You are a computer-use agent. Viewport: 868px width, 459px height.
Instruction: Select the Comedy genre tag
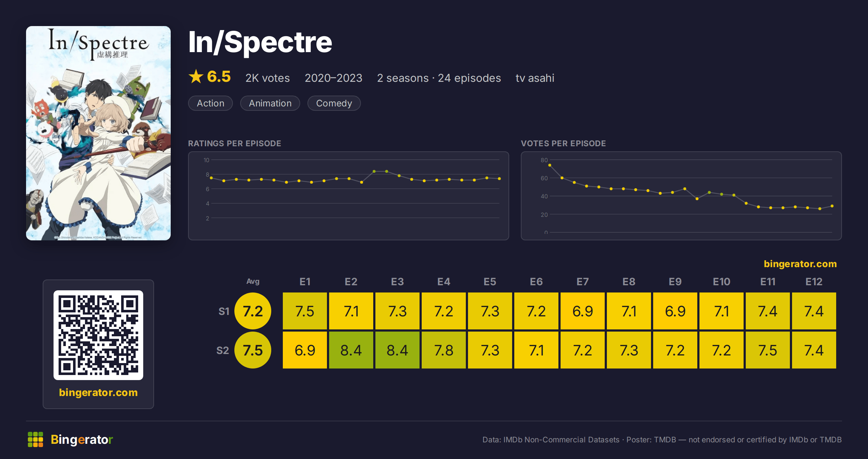(334, 103)
